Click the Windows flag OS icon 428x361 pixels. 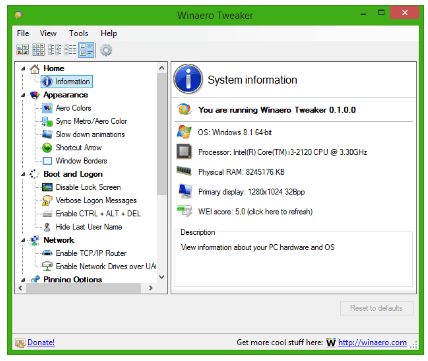[x=184, y=132]
